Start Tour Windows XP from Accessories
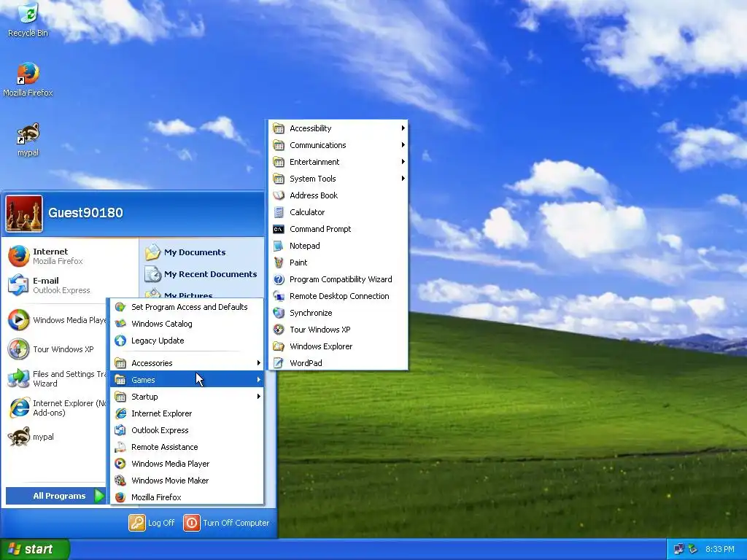Screen dimensions: 747x560 [338, 330]
